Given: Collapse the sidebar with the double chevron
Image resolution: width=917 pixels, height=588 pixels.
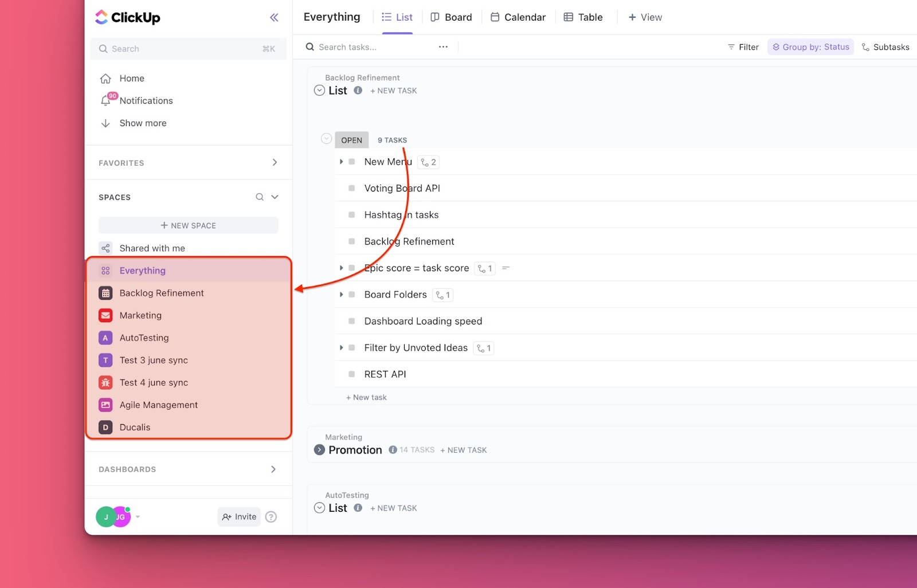Looking at the screenshot, I should pyautogui.click(x=274, y=17).
